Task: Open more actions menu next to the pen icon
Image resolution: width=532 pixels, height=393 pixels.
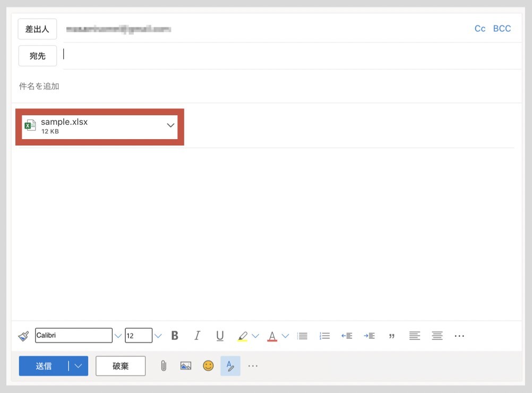Action: click(253, 365)
